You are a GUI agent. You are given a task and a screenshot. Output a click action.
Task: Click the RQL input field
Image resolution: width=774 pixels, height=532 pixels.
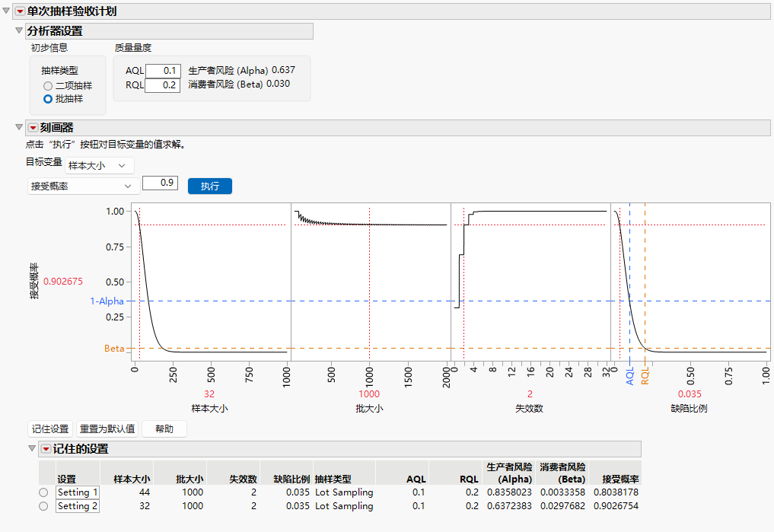pyautogui.click(x=162, y=85)
